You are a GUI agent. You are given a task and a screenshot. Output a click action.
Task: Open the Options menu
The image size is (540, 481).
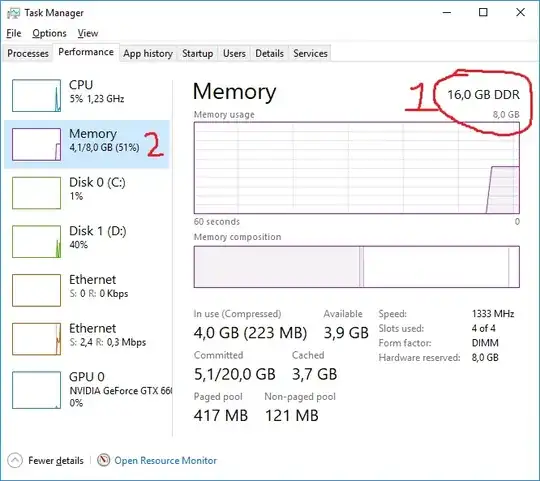point(49,33)
